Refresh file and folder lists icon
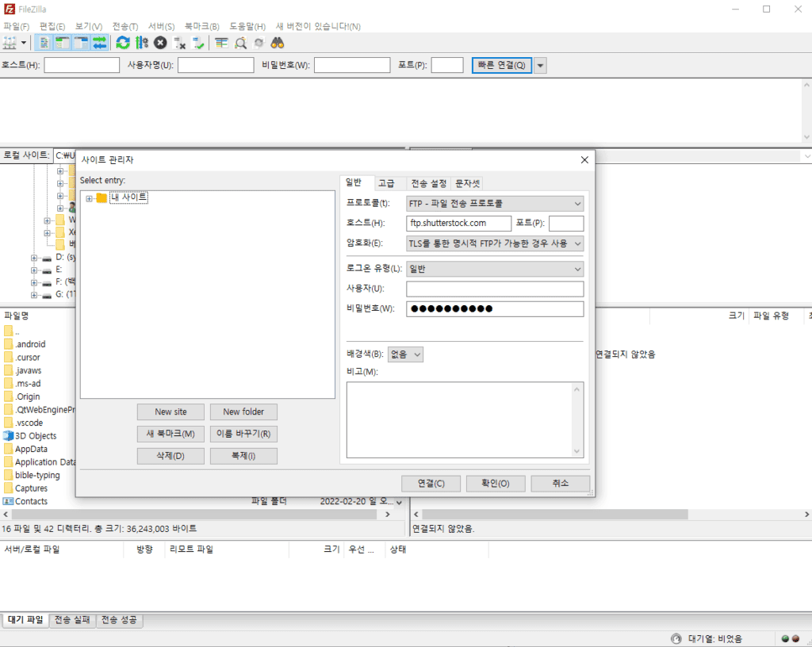Screen dimensions: 812x647 pyautogui.click(x=123, y=43)
